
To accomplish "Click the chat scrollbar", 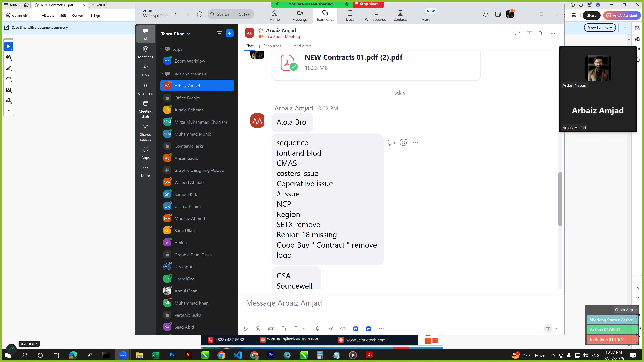I will [x=560, y=199].
